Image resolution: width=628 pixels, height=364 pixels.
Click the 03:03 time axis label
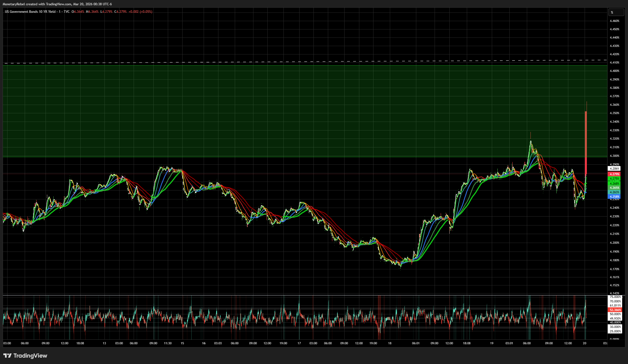click(218, 343)
